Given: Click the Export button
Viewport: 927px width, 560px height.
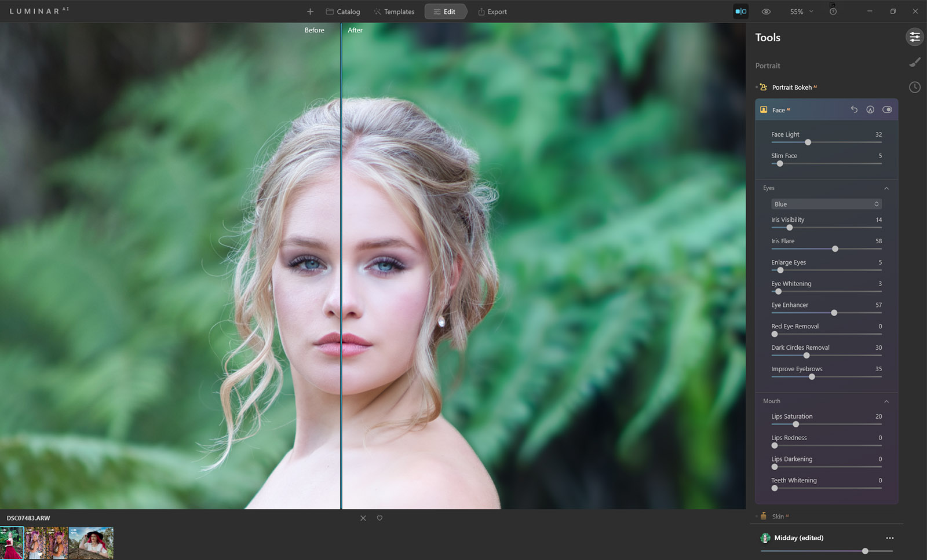Looking at the screenshot, I should pos(492,12).
